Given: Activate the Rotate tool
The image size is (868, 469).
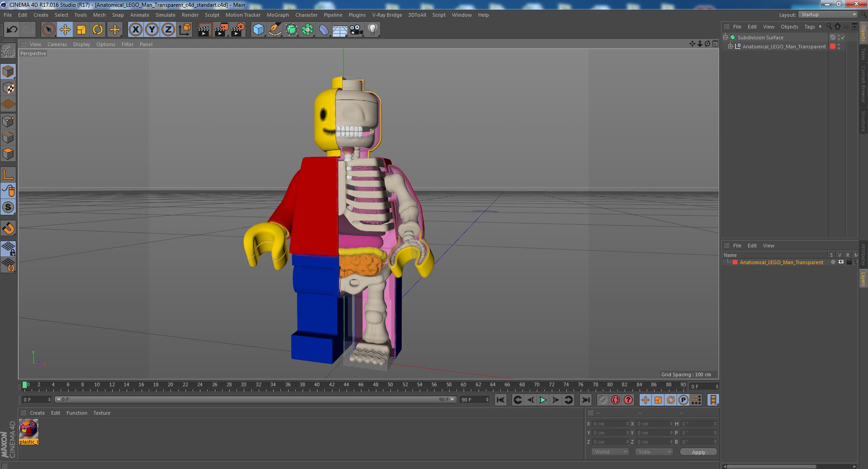Looking at the screenshot, I should (x=97, y=30).
